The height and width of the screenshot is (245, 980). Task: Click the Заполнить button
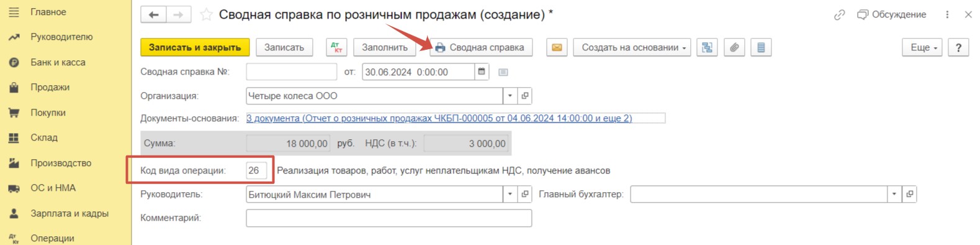[385, 47]
